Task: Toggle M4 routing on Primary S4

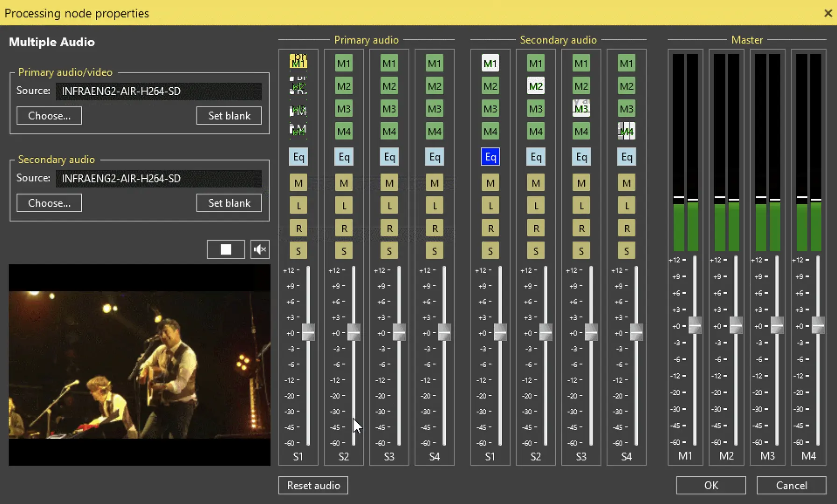Action: [x=434, y=132]
